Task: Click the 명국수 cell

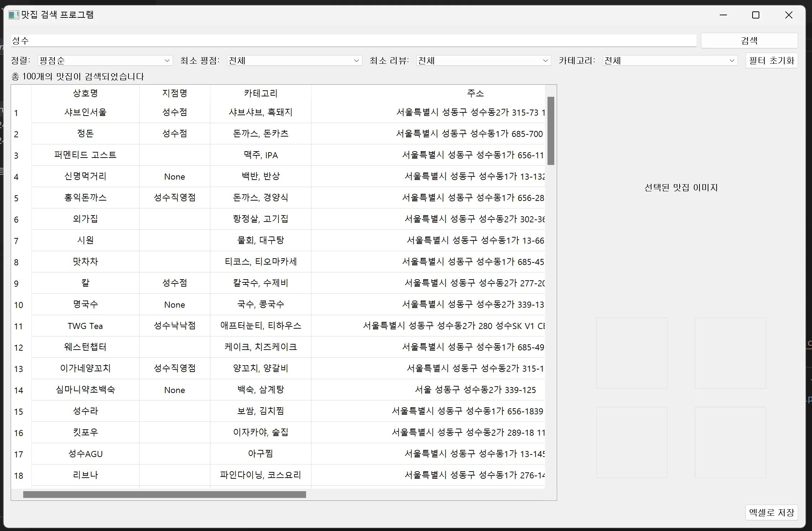Action: [x=85, y=304]
